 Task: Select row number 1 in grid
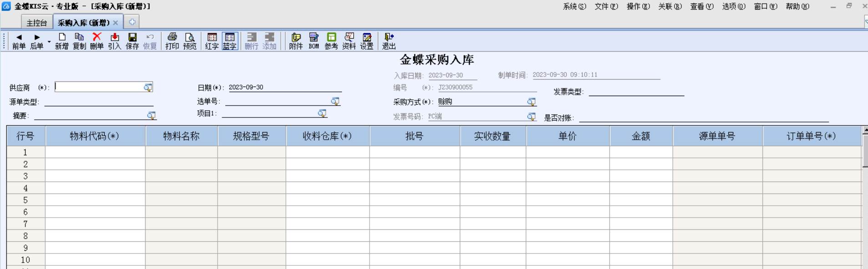point(25,152)
